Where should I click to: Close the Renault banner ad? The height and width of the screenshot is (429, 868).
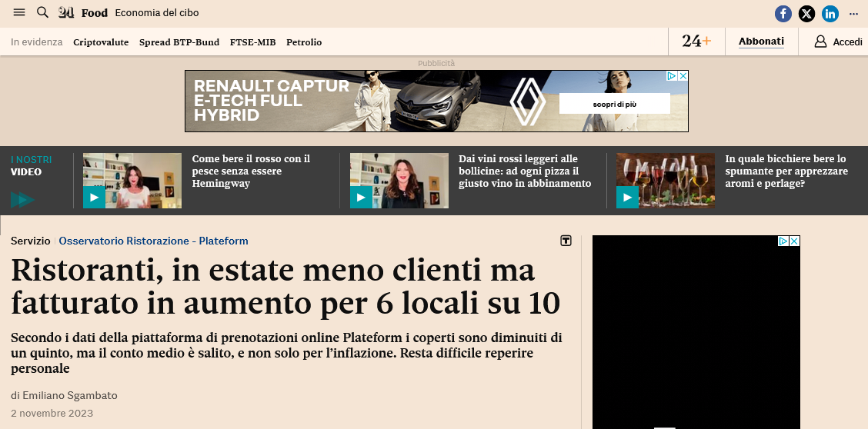click(x=683, y=76)
